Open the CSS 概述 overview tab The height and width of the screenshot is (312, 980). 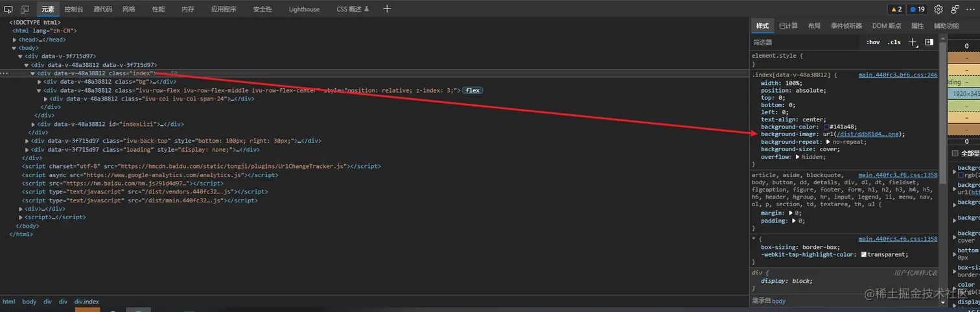point(353,9)
